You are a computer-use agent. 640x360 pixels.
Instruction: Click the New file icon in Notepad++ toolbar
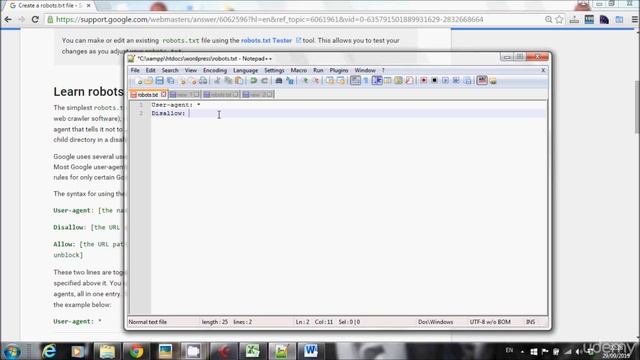point(138,81)
